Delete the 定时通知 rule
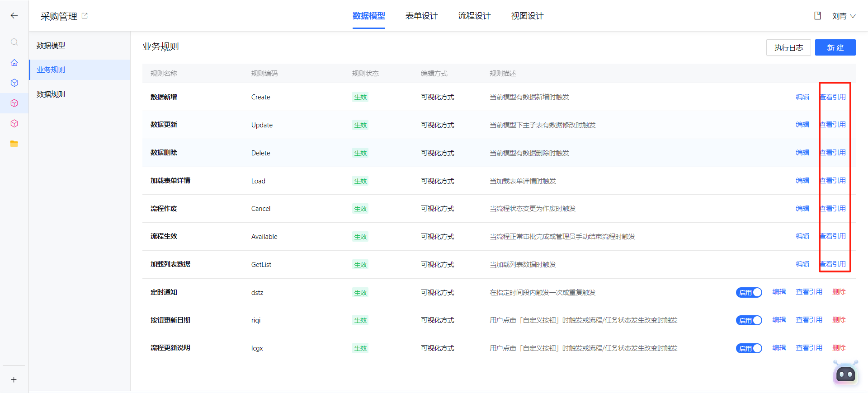 click(x=839, y=292)
